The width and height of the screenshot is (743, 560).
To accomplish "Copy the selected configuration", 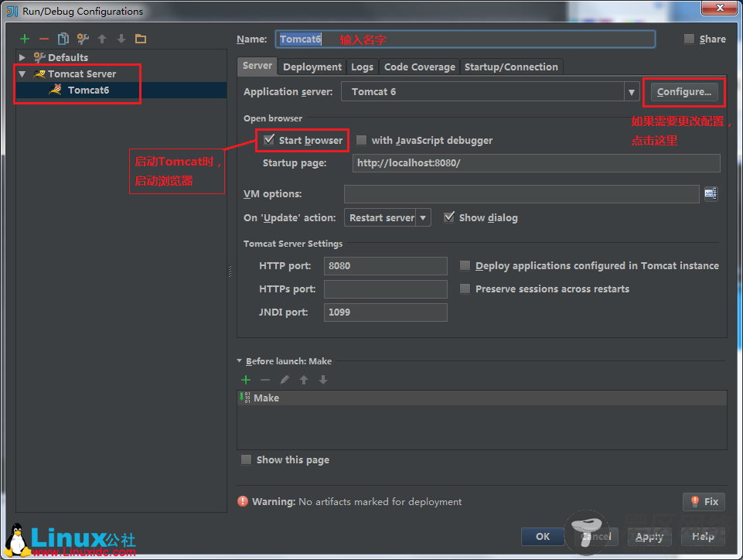I will click(63, 39).
